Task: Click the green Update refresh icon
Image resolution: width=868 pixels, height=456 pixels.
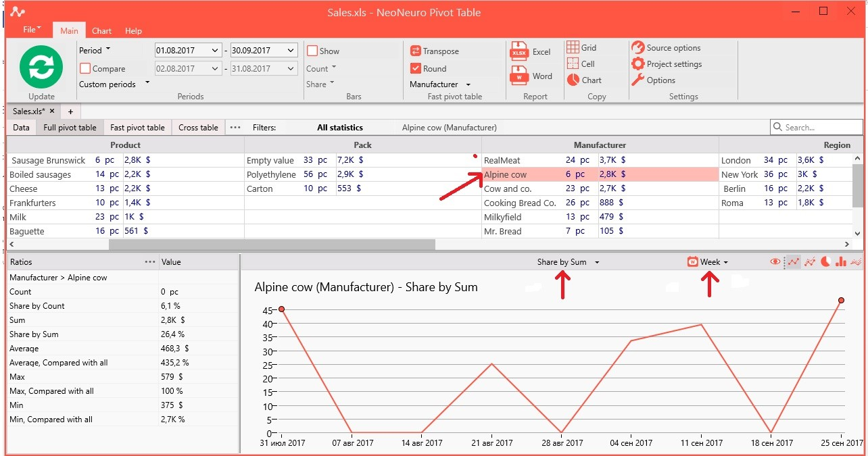Action: coord(41,67)
